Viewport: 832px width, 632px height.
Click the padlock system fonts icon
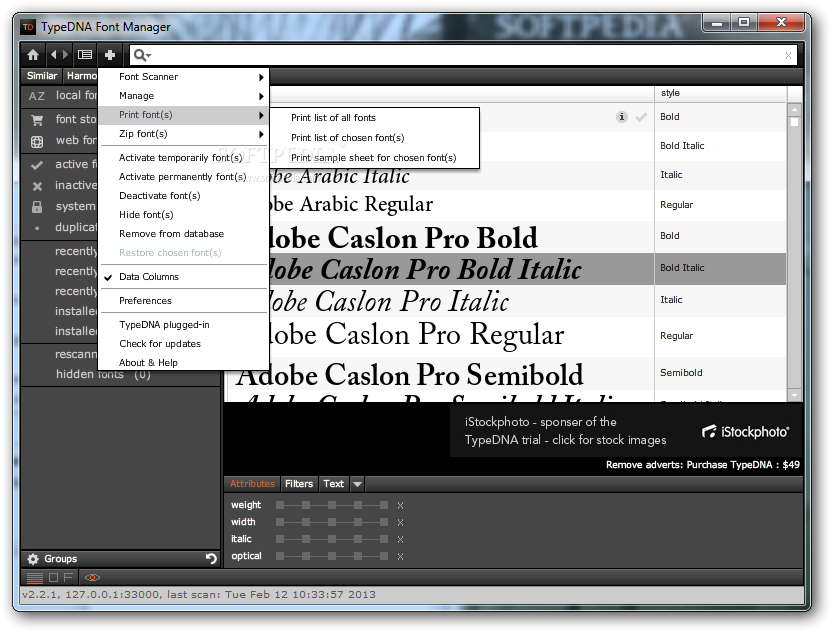tap(37, 206)
